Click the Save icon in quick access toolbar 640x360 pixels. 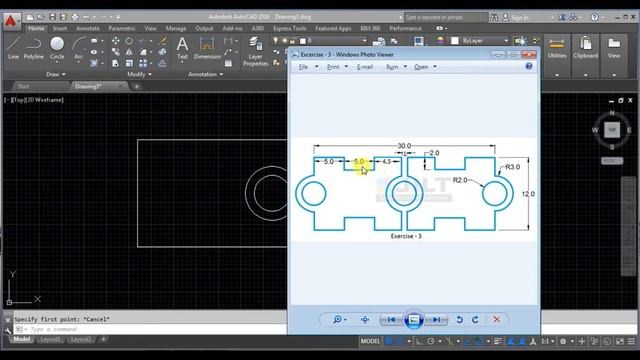[52, 17]
